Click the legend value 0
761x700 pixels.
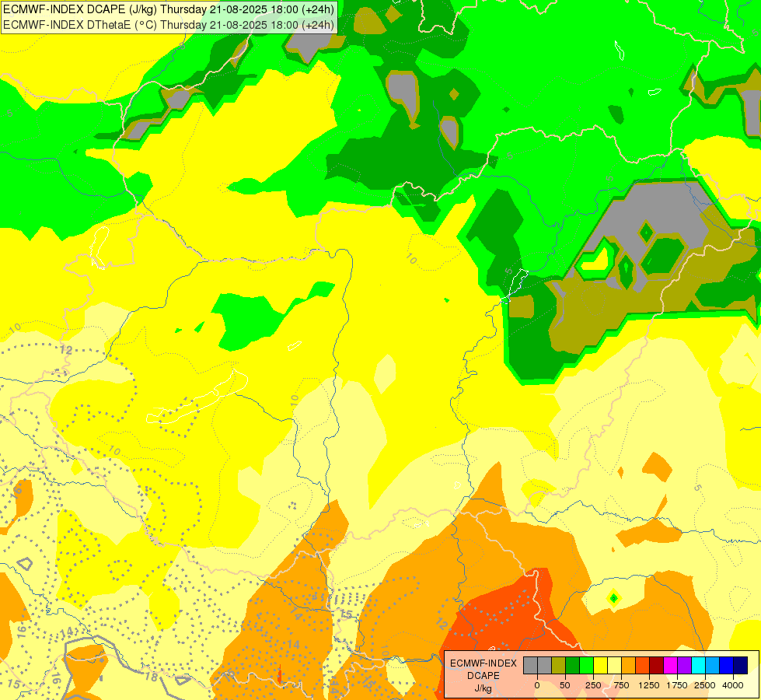[537, 685]
